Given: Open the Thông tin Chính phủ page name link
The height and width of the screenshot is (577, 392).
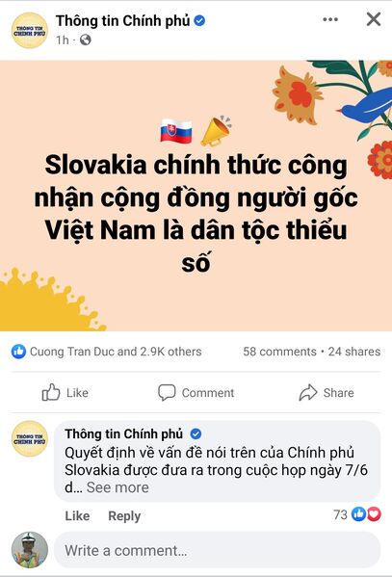Looking at the screenshot, I should click(122, 20).
